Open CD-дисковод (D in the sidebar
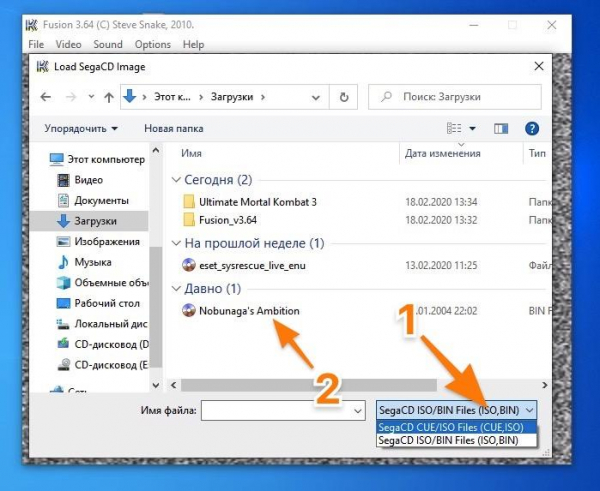Screen dimensions: 600x491 pyautogui.click(x=103, y=344)
